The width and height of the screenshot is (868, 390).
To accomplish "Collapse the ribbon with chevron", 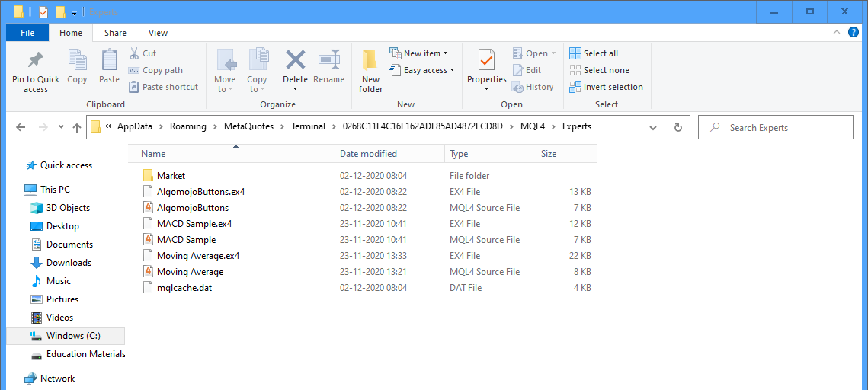I will click(837, 33).
